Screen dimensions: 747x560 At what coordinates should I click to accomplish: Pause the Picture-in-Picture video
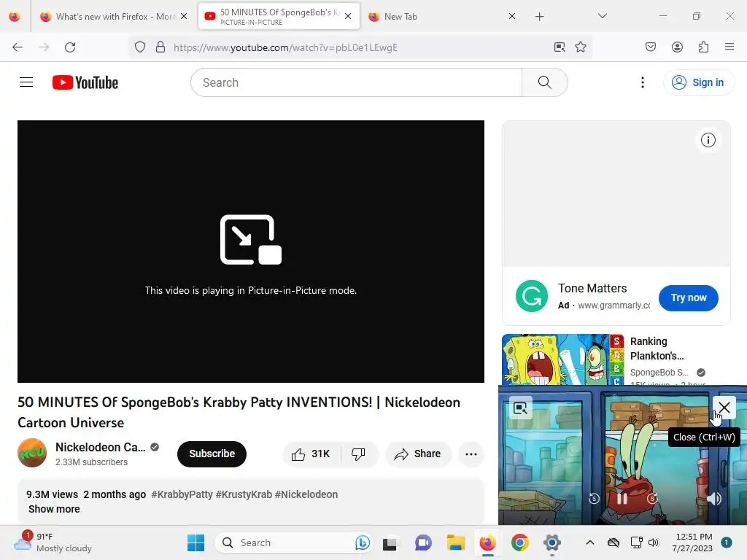pos(622,499)
